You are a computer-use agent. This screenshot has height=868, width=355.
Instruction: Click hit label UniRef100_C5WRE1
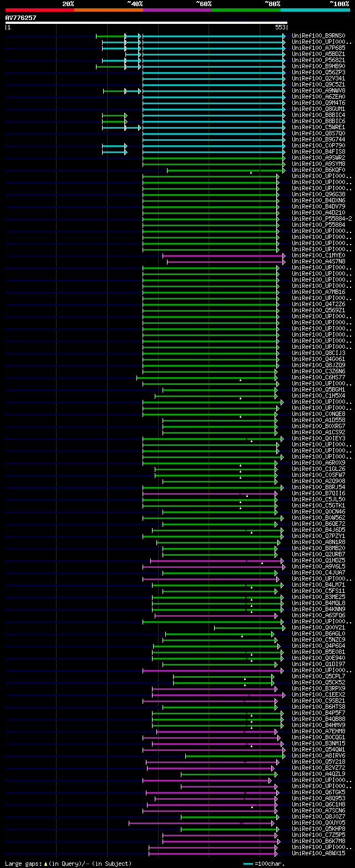click(318, 128)
